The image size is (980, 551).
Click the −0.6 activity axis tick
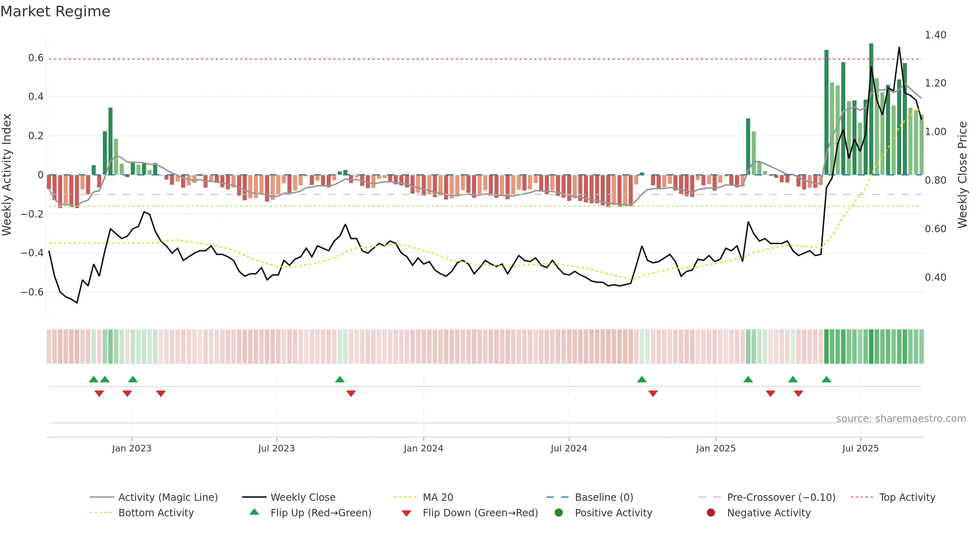tap(32, 292)
